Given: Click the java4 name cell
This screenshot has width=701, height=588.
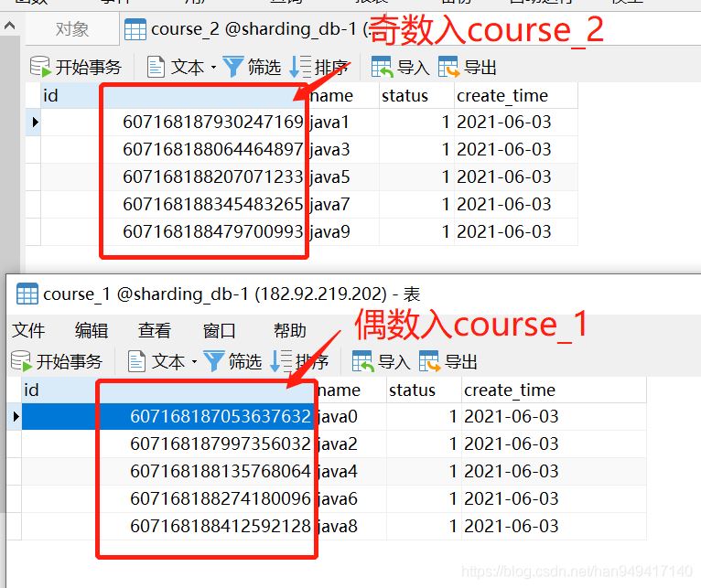Looking at the screenshot, I should click(x=350, y=471).
